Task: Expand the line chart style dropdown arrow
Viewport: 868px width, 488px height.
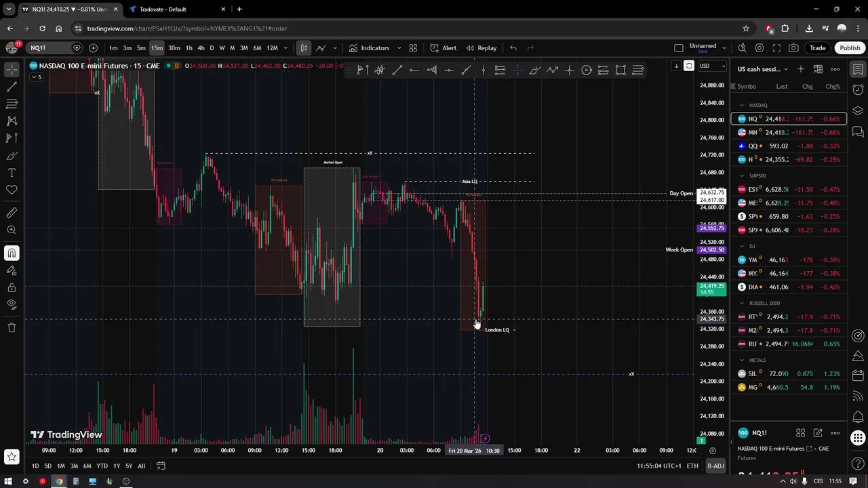Action: [x=334, y=48]
